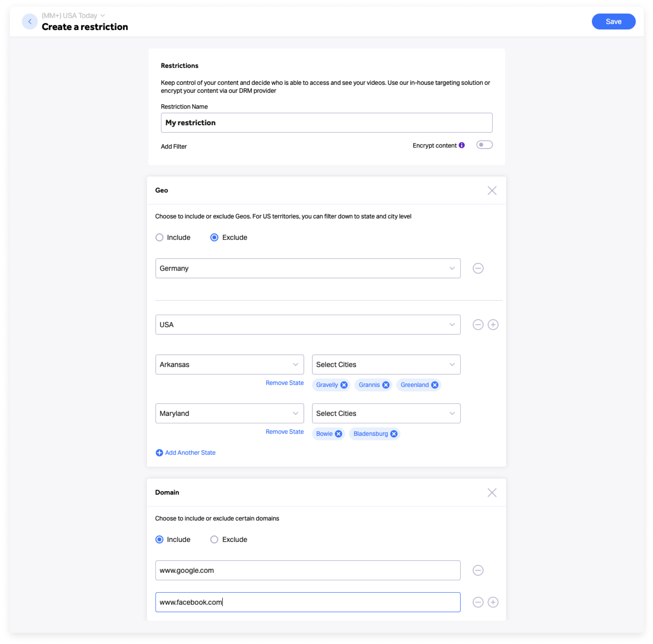
Task: Click the Save button
Action: pyautogui.click(x=613, y=22)
